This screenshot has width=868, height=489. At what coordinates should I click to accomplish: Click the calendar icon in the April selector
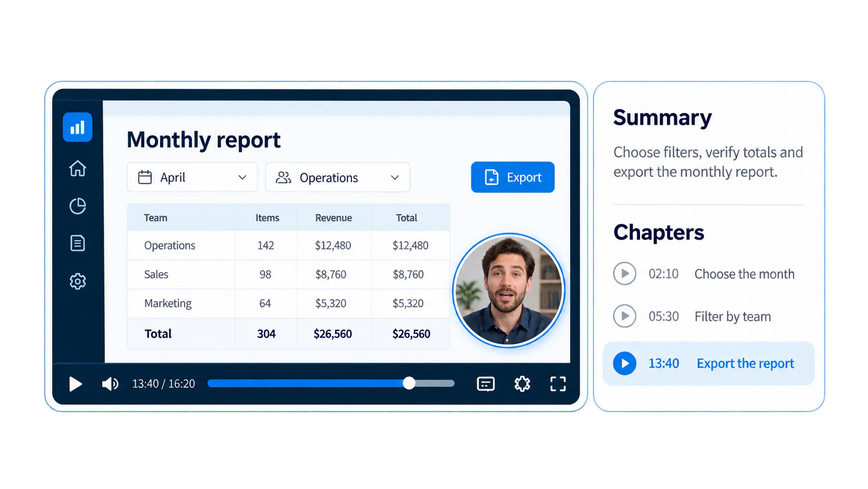click(x=145, y=177)
